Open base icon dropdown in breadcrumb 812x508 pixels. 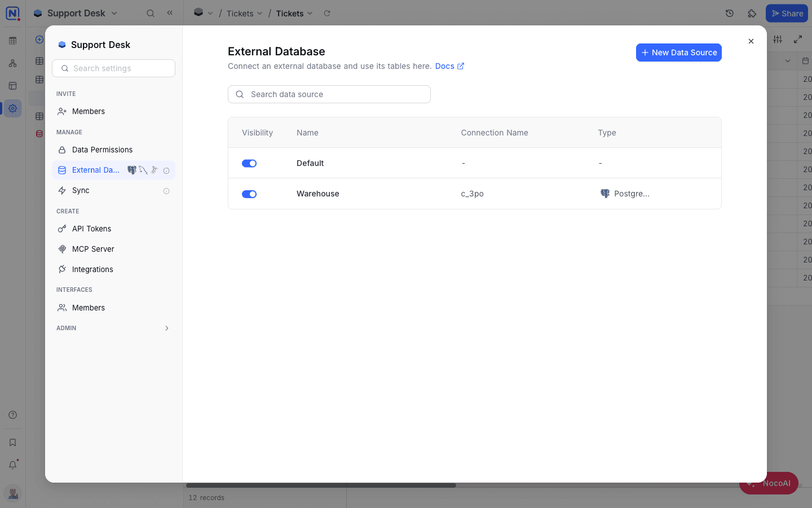coord(203,13)
